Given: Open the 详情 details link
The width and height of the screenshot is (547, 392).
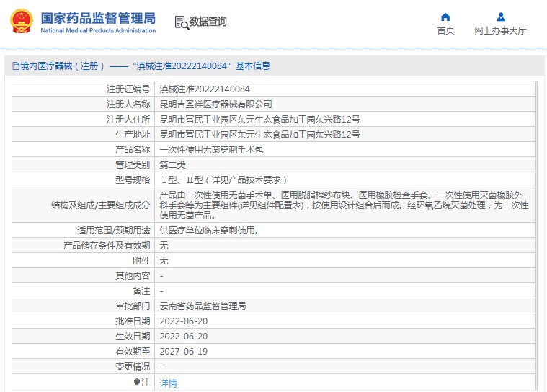Looking at the screenshot, I should pos(168,383).
